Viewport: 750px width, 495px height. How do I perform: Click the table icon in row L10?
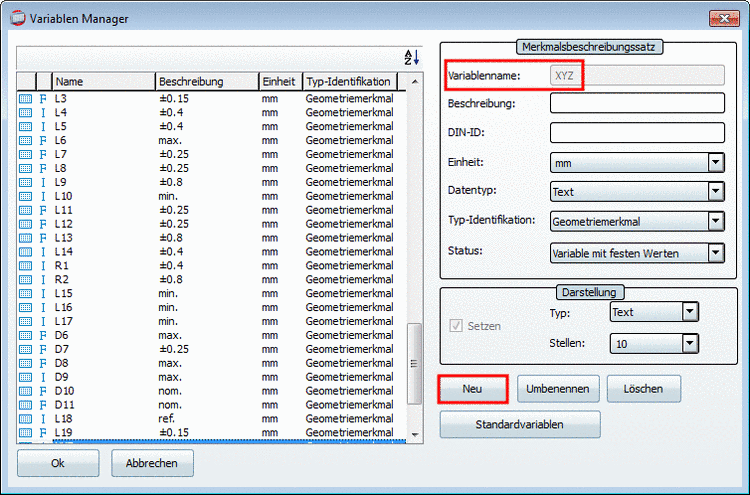(25, 196)
